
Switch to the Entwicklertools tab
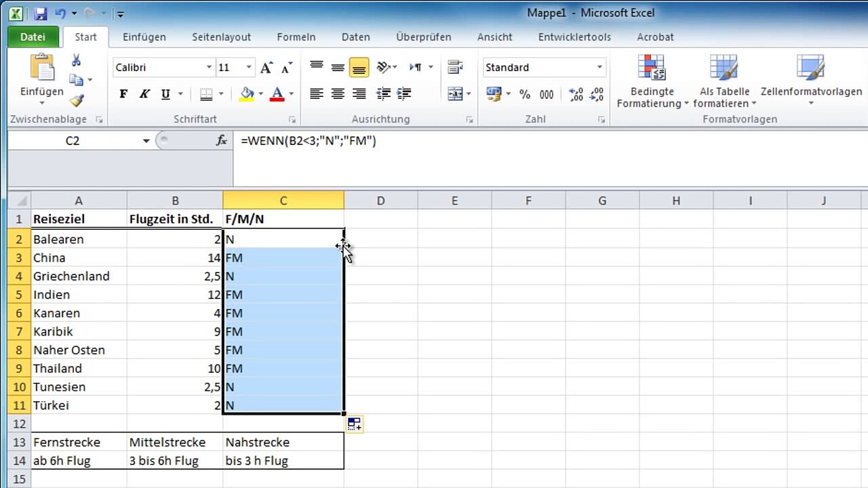coord(574,37)
